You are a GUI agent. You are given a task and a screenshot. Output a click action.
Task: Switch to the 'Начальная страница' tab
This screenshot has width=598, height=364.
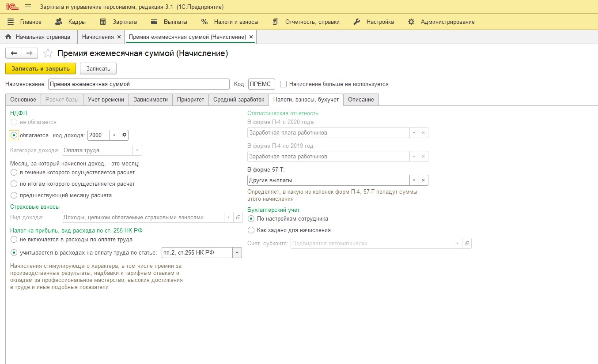click(x=39, y=37)
